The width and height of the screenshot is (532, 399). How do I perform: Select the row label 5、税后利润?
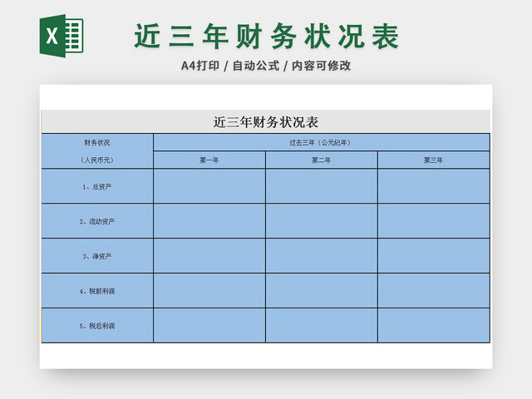97,325
